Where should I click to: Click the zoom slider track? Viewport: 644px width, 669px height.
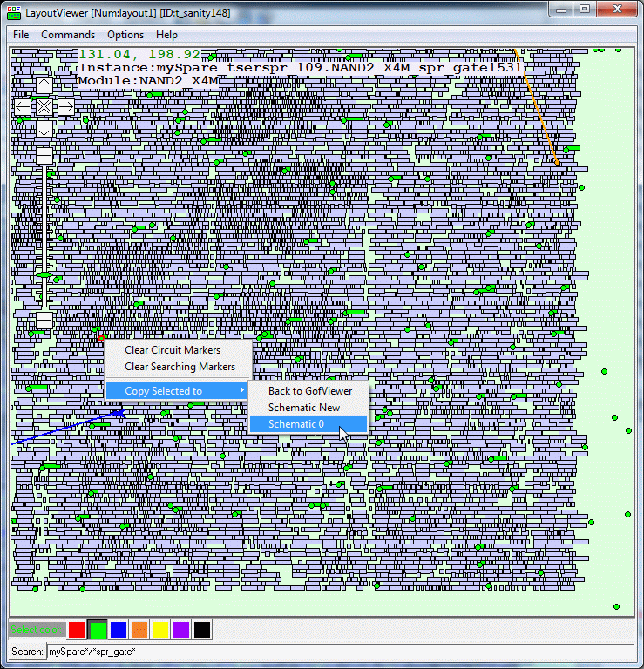click(44, 235)
